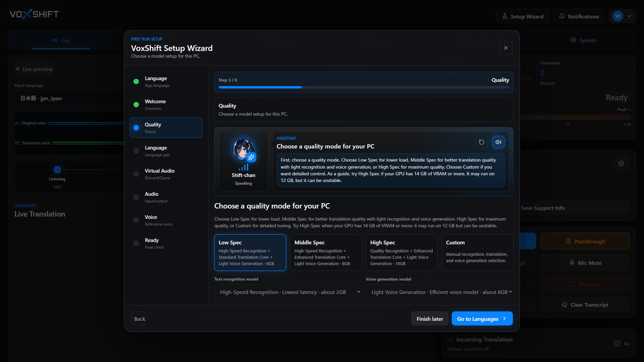Select the Low Spec quality preset
The width and height of the screenshot is (644, 362).
250,252
